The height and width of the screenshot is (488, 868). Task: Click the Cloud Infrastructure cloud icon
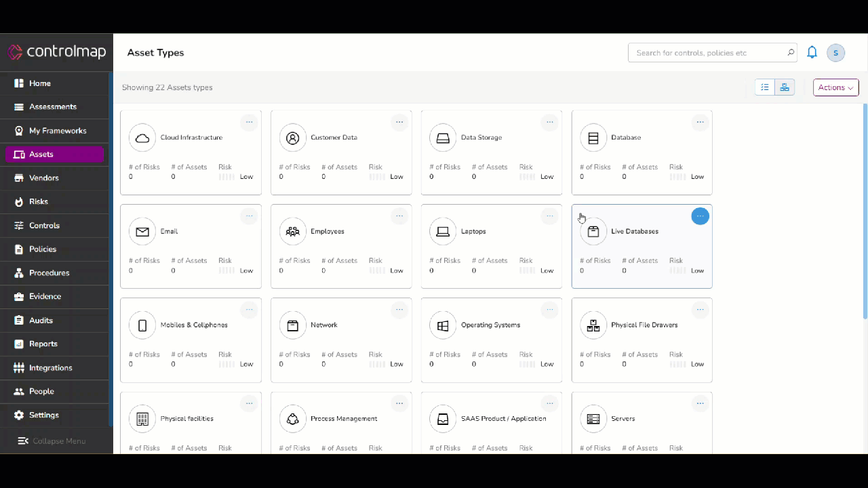pyautogui.click(x=142, y=138)
